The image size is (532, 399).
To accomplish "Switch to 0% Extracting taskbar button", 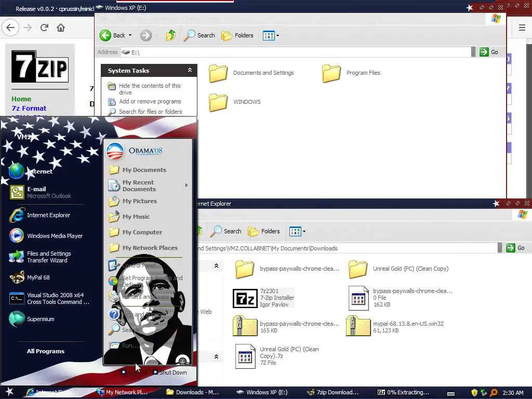I will point(403,392).
